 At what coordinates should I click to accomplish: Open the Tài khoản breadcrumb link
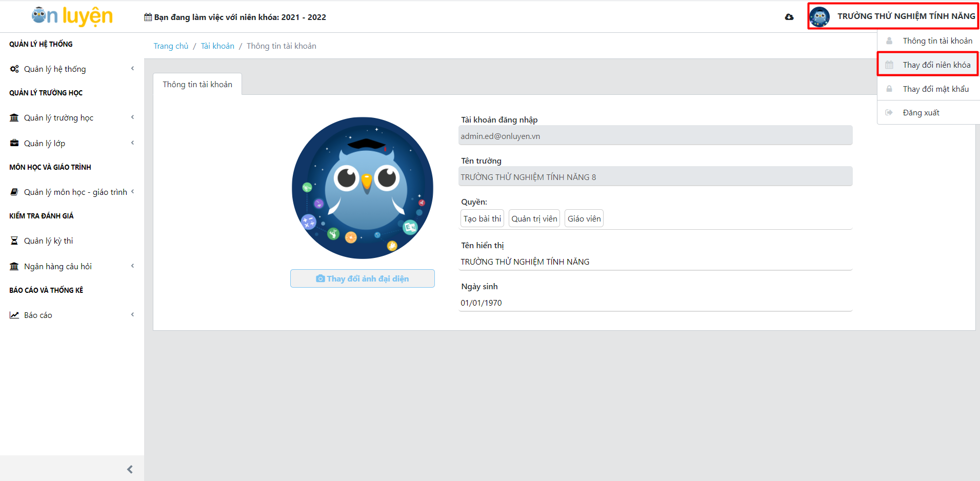tap(217, 46)
